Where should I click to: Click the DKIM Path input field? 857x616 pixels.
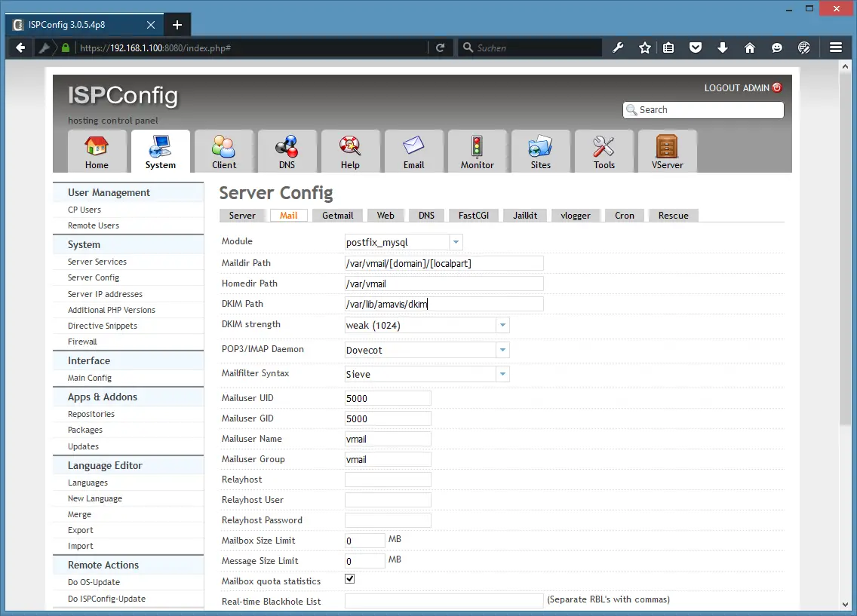tap(444, 304)
